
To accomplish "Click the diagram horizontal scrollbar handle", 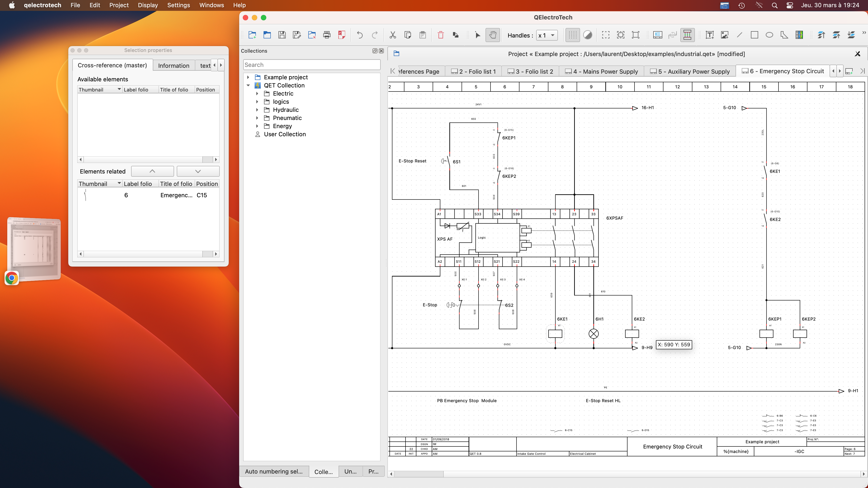I will click(419, 474).
